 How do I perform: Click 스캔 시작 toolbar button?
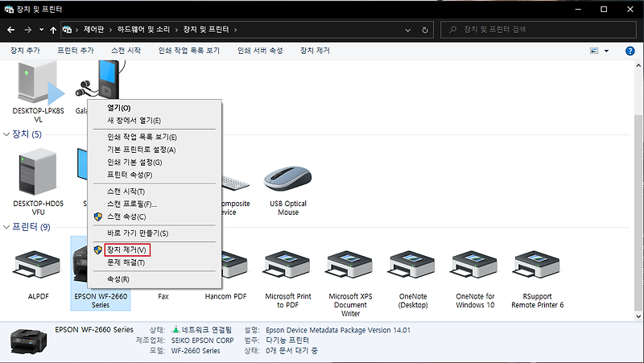126,51
